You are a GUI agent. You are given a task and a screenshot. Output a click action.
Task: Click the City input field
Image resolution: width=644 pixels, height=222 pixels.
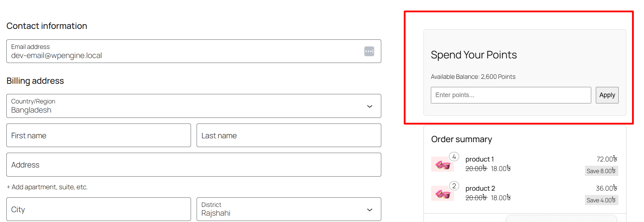click(x=98, y=209)
